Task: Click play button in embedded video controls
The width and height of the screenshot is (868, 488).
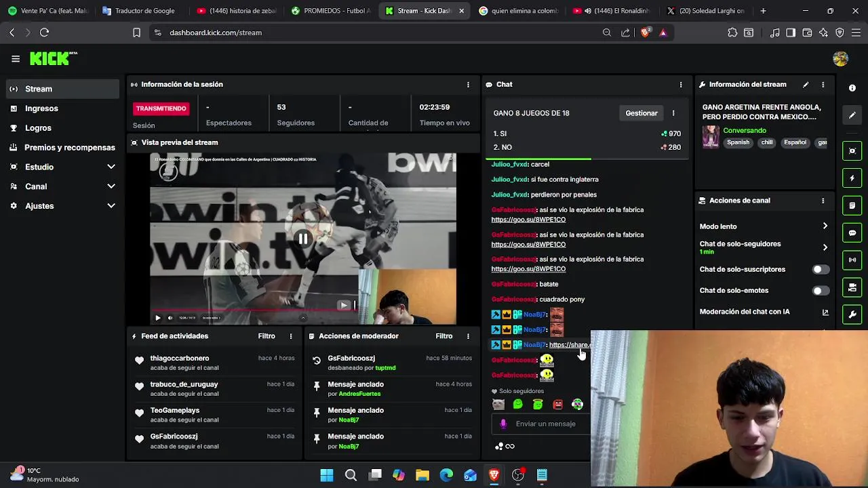Action: coord(158,318)
